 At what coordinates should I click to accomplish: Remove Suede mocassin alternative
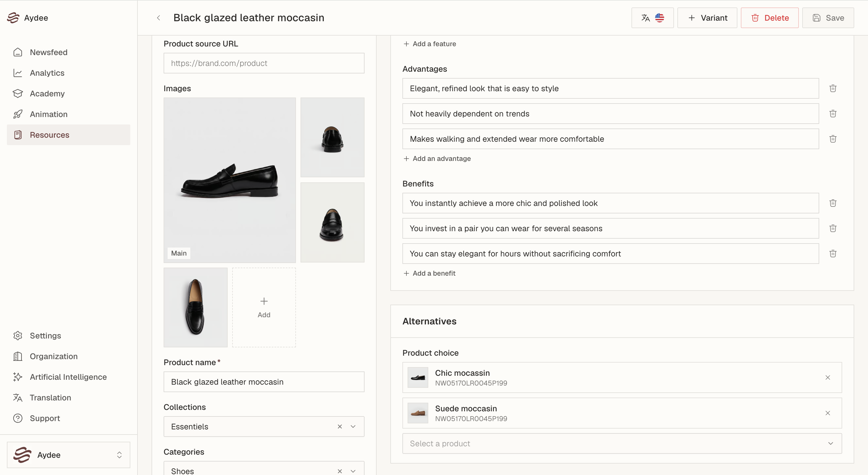click(828, 413)
